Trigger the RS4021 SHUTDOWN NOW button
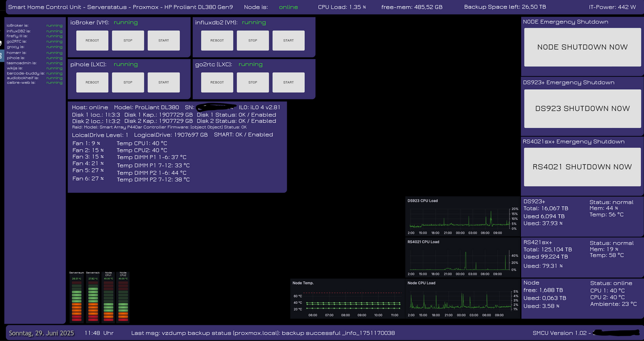Screen dimensions: 644x341 (582, 167)
